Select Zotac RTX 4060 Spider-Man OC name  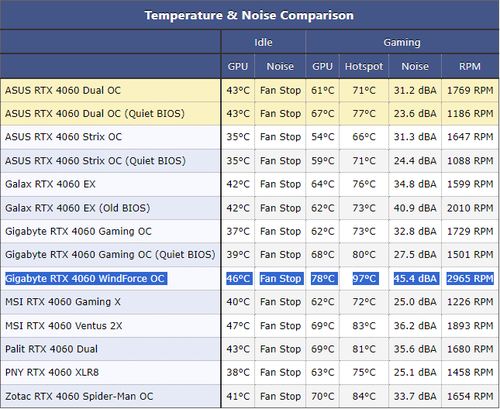point(79,396)
